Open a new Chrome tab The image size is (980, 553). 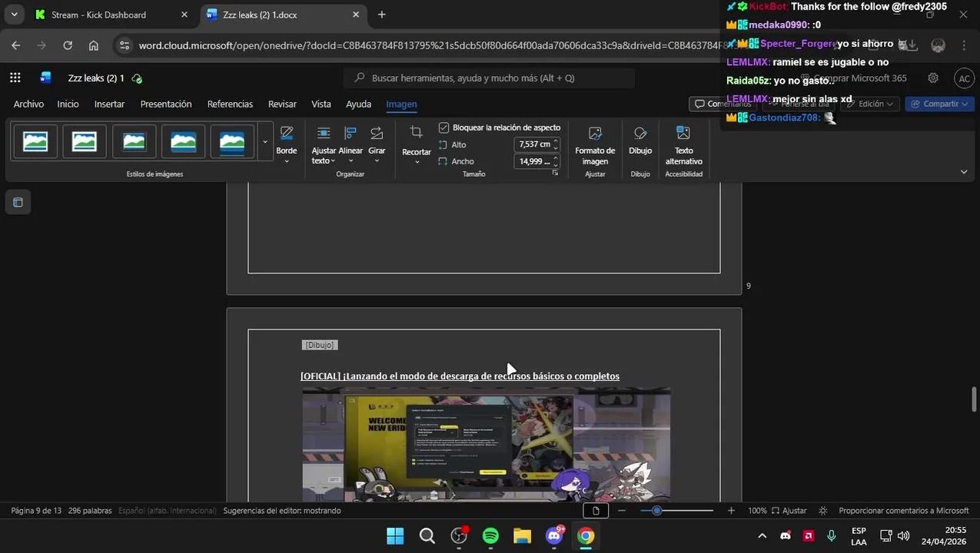pos(382,15)
